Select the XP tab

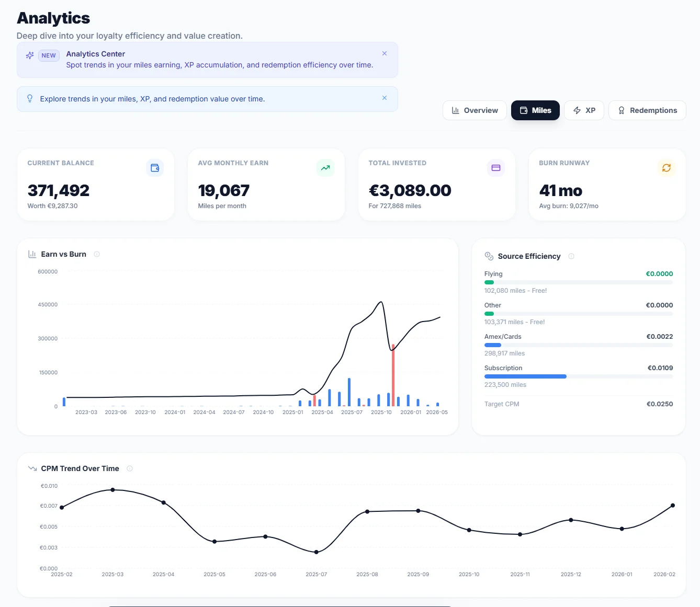(584, 110)
